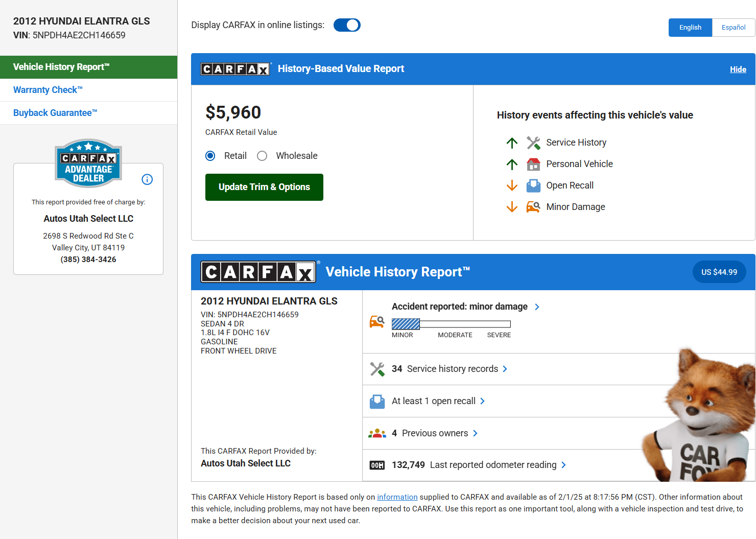Hide the History-Based Value Report
The width and height of the screenshot is (756, 539).
pyautogui.click(x=738, y=69)
